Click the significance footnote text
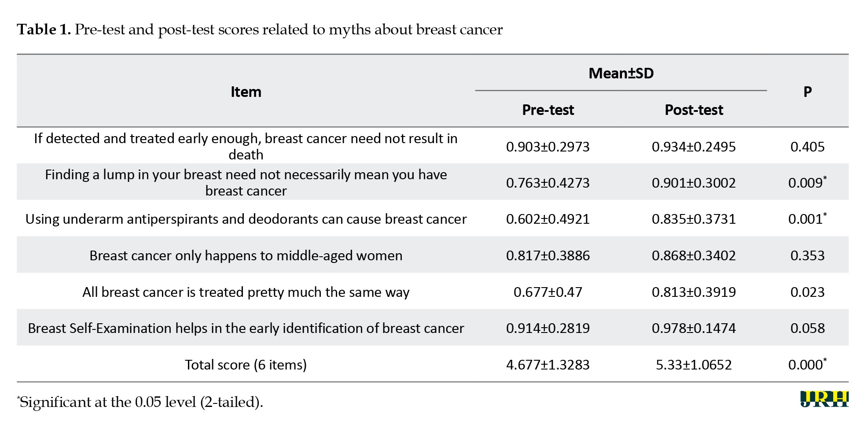 (141, 402)
